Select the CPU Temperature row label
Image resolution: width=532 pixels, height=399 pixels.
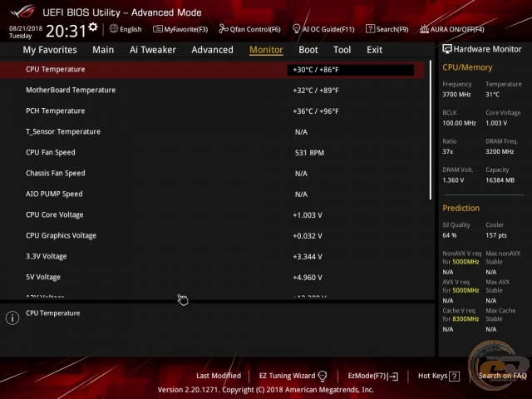(x=56, y=69)
